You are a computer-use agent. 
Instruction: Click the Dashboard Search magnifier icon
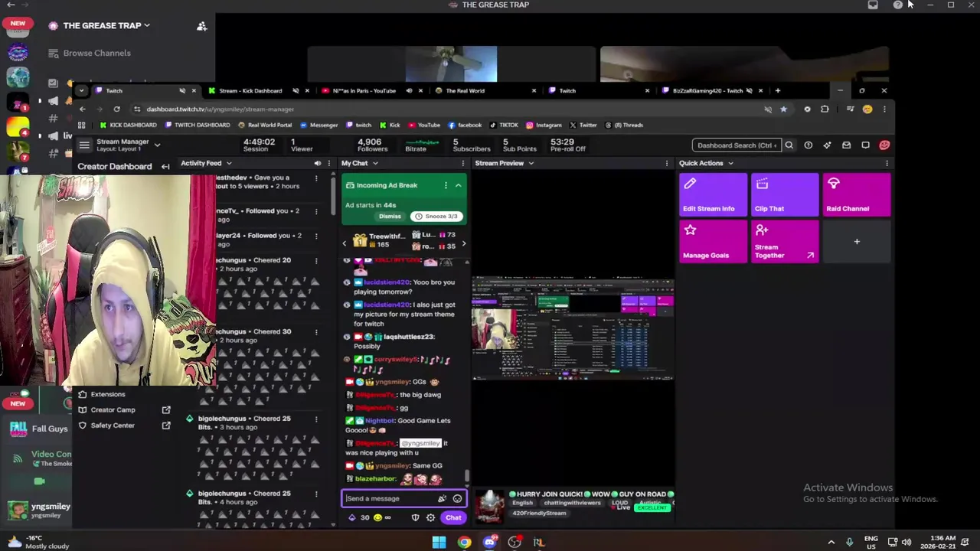click(789, 145)
